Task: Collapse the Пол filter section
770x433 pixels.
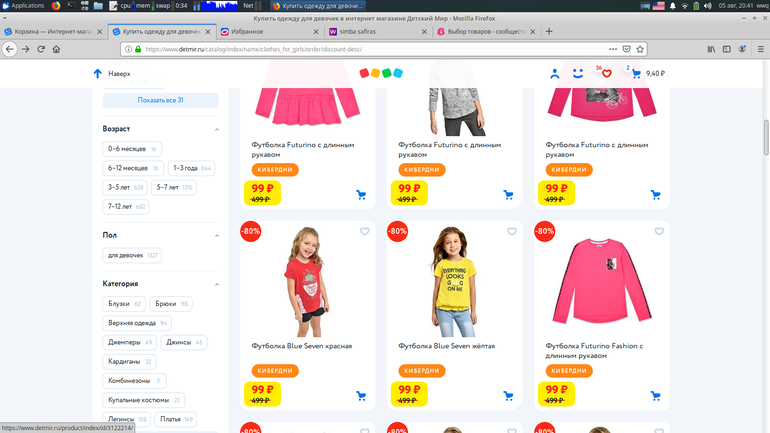Action: click(217, 235)
